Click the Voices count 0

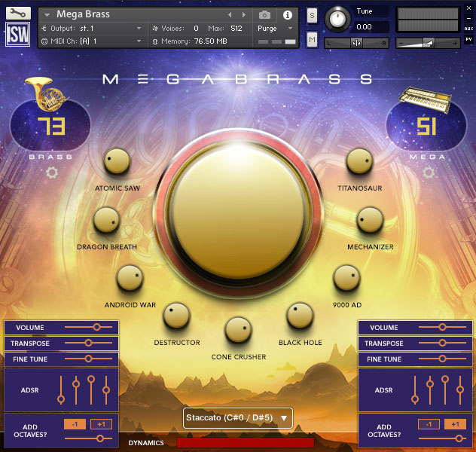point(196,28)
